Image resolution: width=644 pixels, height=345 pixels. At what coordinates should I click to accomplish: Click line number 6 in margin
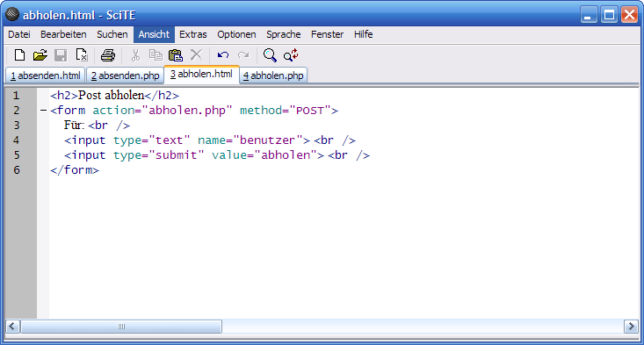[x=16, y=169]
